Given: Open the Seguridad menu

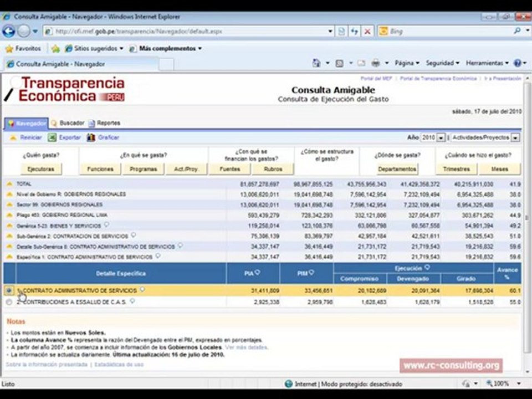Looking at the screenshot, I should point(442,63).
